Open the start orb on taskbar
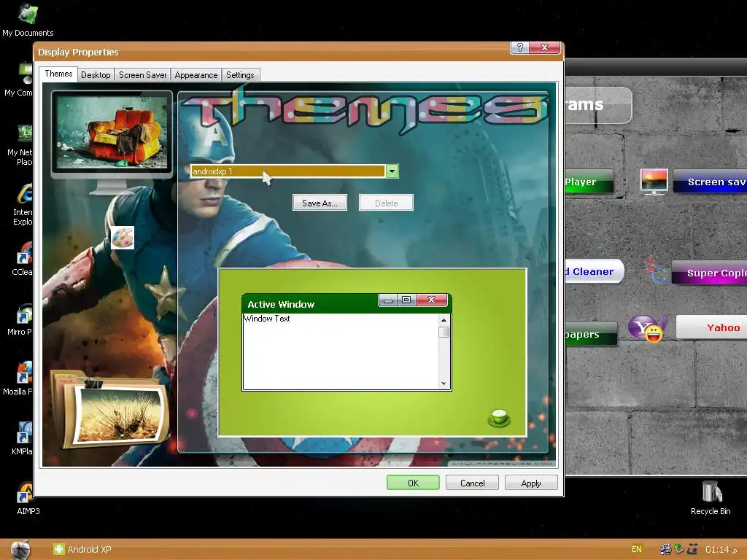Image resolution: width=747 pixels, height=560 pixels. pos(20,550)
